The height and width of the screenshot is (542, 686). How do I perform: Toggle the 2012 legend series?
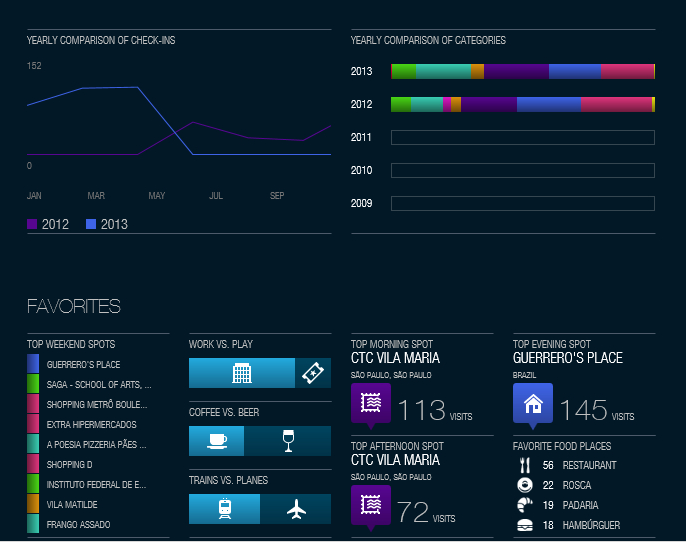tap(48, 224)
